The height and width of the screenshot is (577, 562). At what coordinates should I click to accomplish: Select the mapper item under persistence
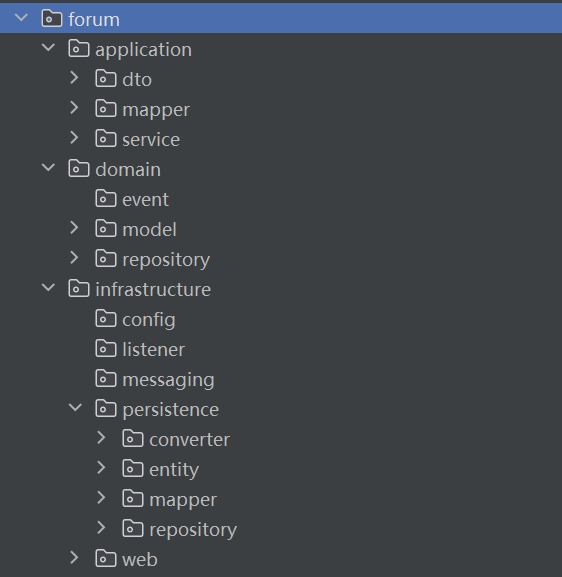tap(183, 500)
